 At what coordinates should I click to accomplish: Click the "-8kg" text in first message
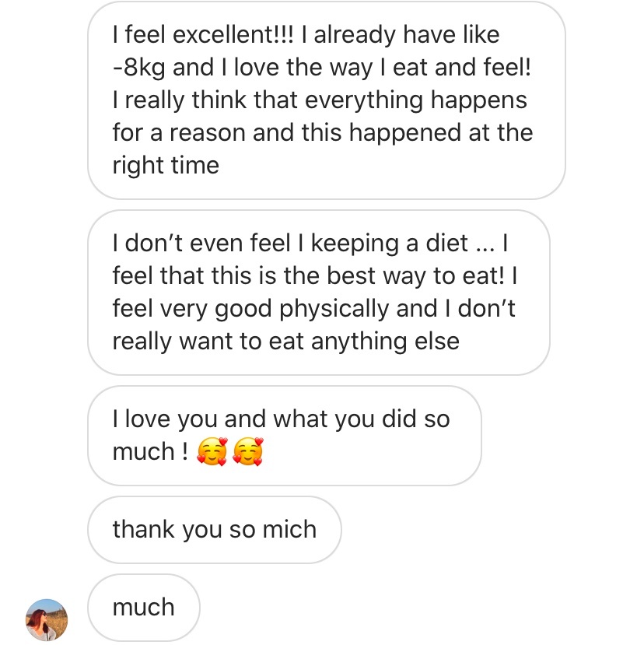tap(138, 68)
